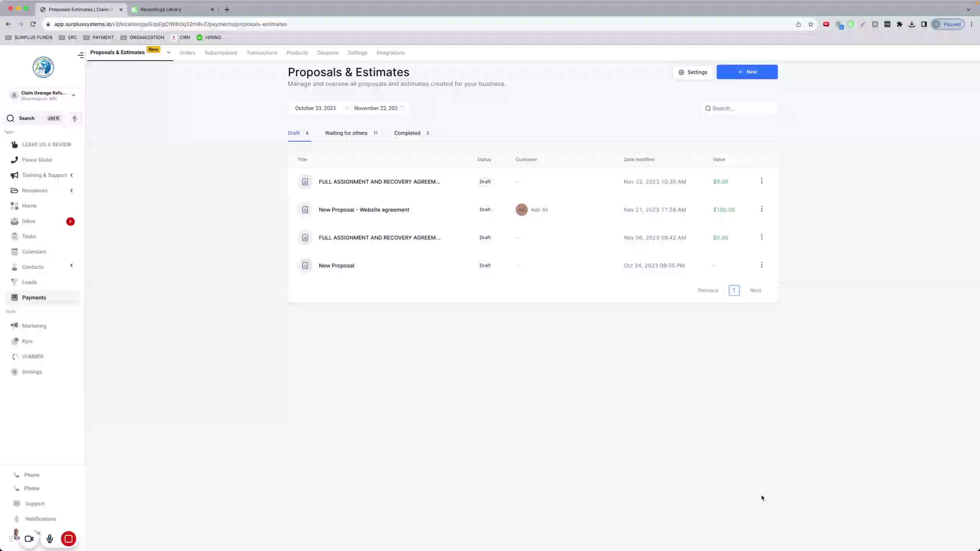
Task: Open the Proposals & Estimates dropdown arrow
Action: click(x=168, y=52)
